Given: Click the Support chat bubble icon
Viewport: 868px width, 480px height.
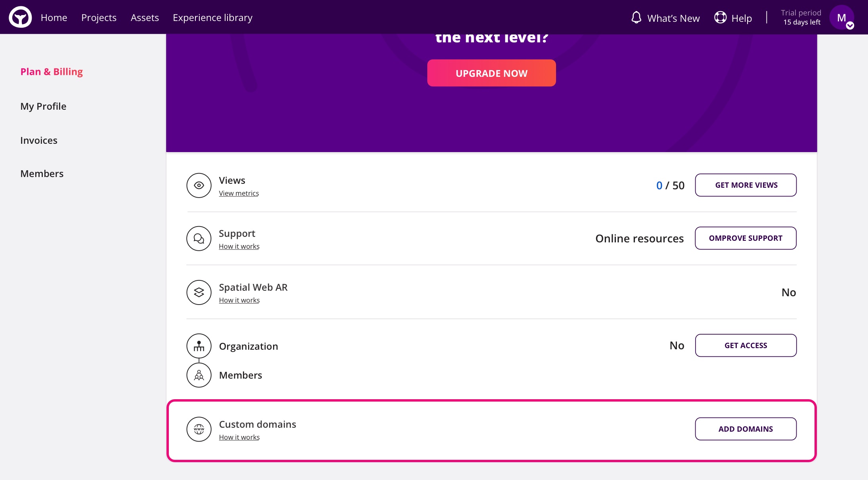Looking at the screenshot, I should [x=199, y=238].
